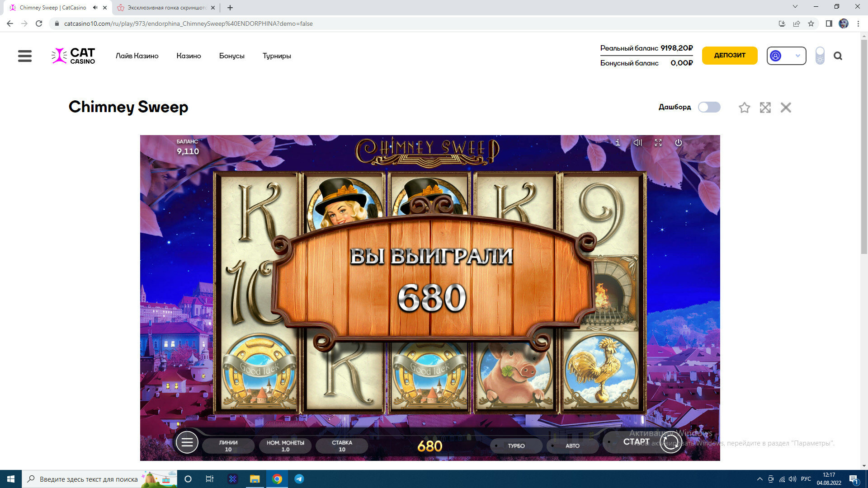Click the Windows taskbar search field
The image size is (868, 488).
[x=88, y=479]
